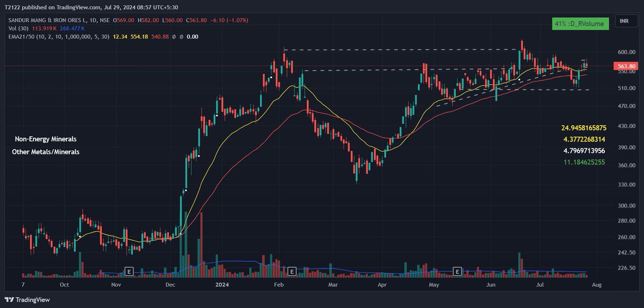Click the yellow 554.18 EMA value
The image size is (644, 308).
(x=139, y=36)
